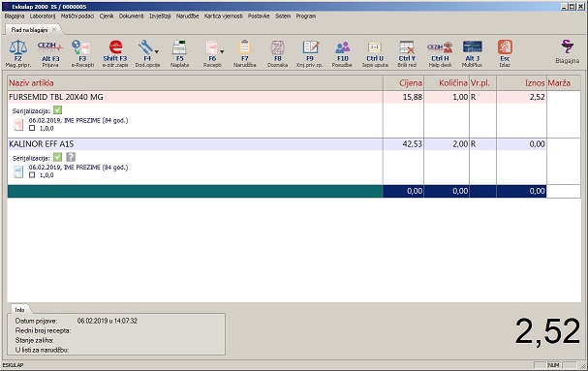Click the Naplata cash register icon
This screenshot has height=371, width=588.
click(179, 47)
